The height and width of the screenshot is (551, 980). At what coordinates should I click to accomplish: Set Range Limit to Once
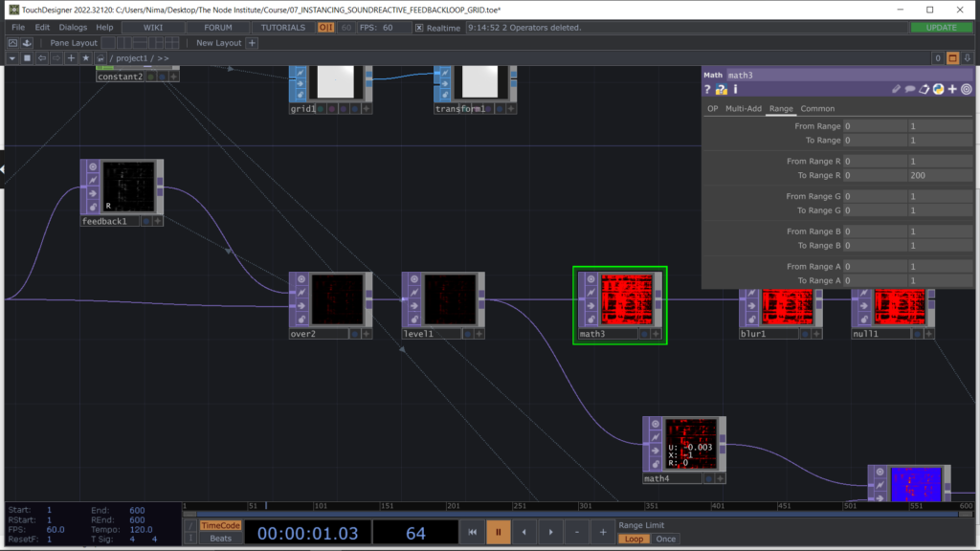click(666, 539)
